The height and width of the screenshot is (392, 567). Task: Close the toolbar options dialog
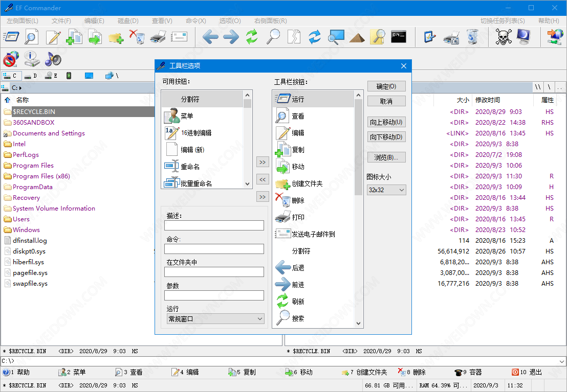point(404,66)
